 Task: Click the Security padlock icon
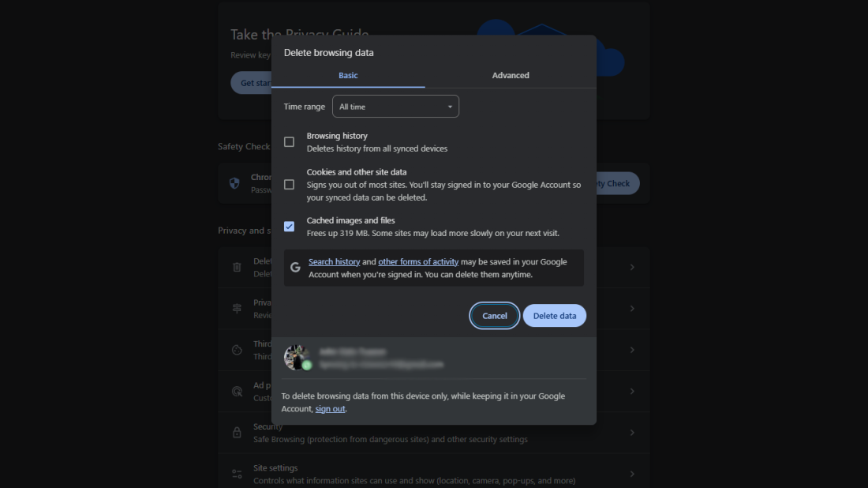point(237,433)
